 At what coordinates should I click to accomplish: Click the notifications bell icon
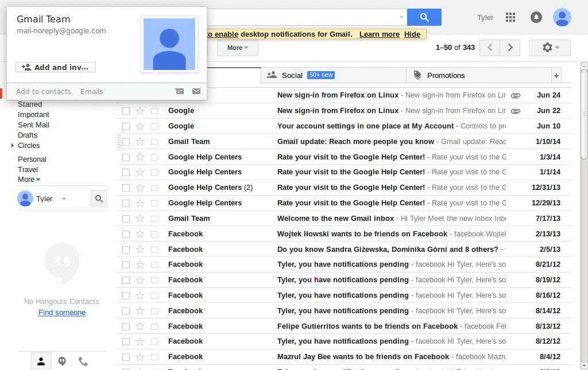pos(536,17)
